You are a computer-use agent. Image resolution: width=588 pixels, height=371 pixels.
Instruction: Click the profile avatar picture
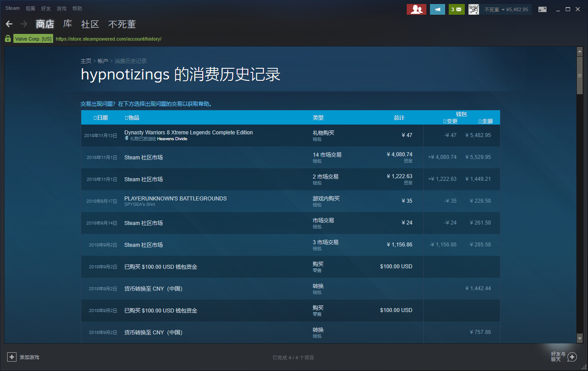[x=474, y=9]
